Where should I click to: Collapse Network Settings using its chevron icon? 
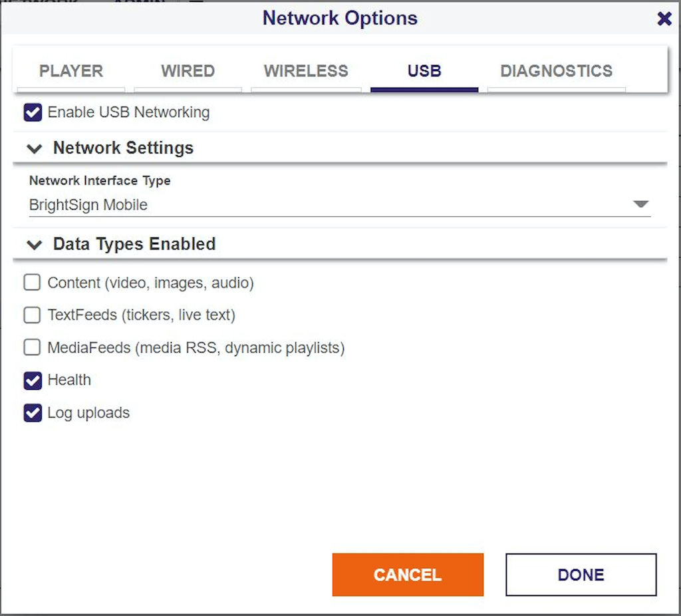click(34, 148)
